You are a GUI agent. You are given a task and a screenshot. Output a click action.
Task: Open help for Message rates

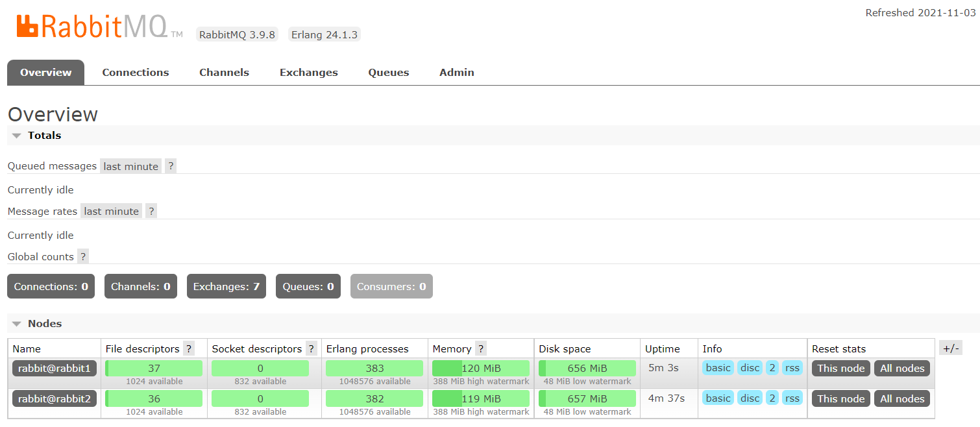click(x=151, y=211)
